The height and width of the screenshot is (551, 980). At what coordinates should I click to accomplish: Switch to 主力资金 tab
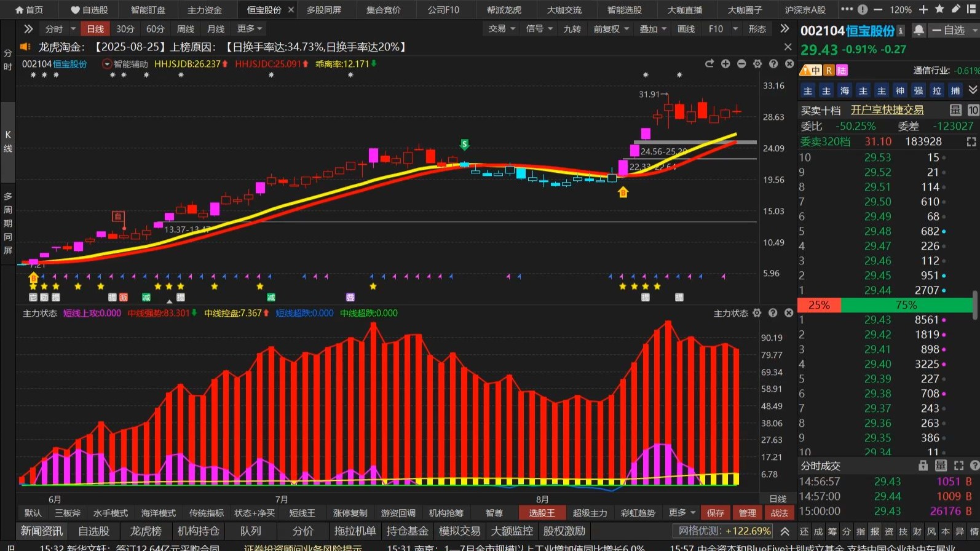pos(204,10)
